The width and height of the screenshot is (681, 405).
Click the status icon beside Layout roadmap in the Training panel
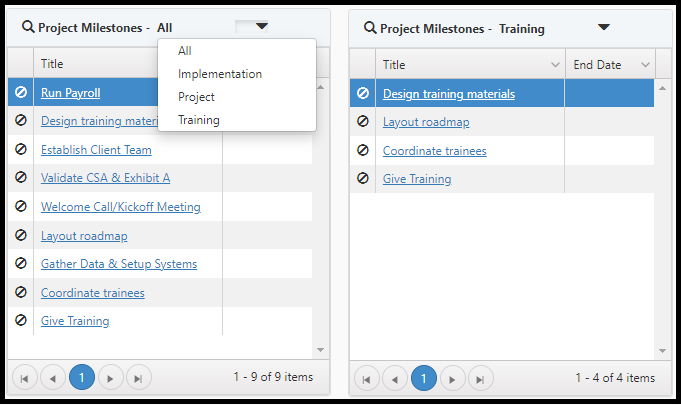tap(363, 121)
